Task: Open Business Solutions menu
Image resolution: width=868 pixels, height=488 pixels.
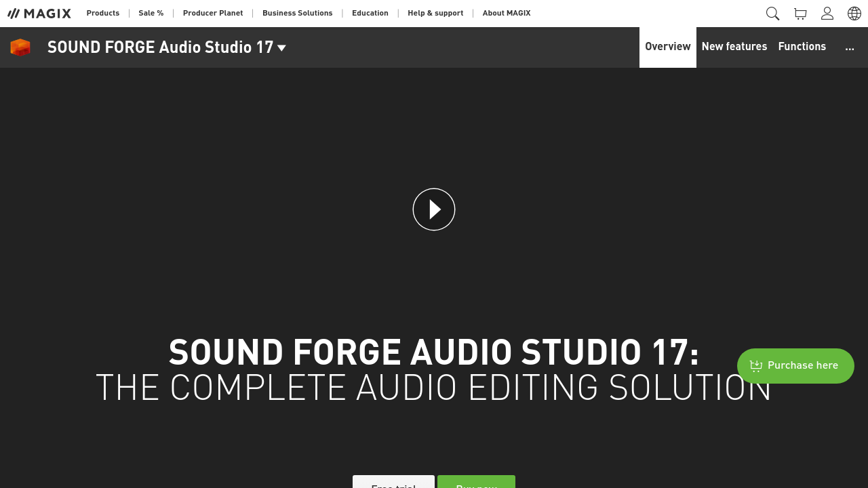Action: pyautogui.click(x=298, y=14)
